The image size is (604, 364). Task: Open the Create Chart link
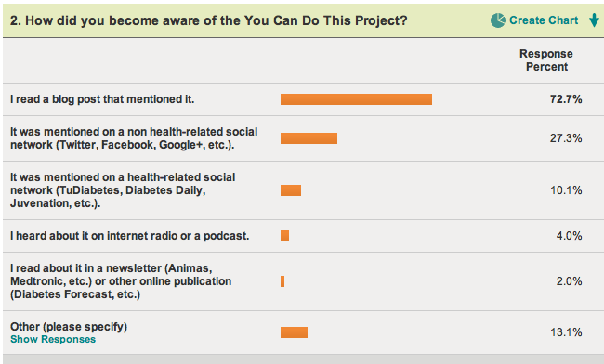click(x=544, y=20)
